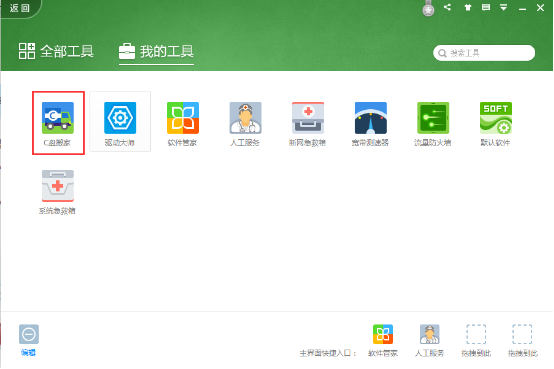
Task: Switch to 我的工具 tab
Action: (x=156, y=51)
